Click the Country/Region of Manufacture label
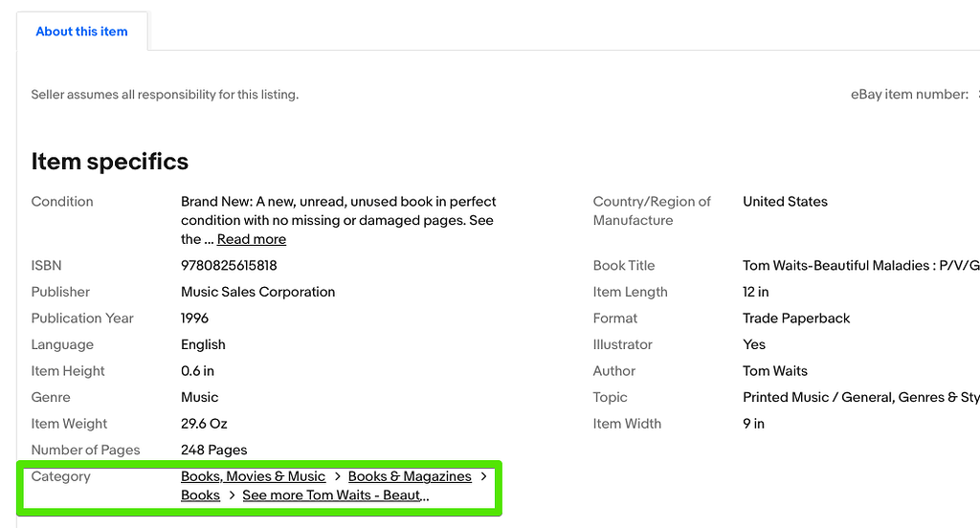The image size is (980, 528). tap(652, 211)
